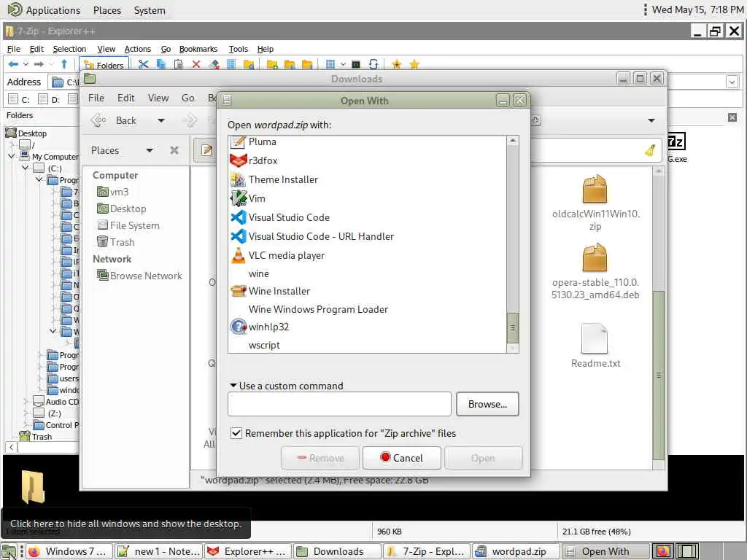Open File System in the Places sidebar
The image size is (747, 560).
[x=128, y=226]
